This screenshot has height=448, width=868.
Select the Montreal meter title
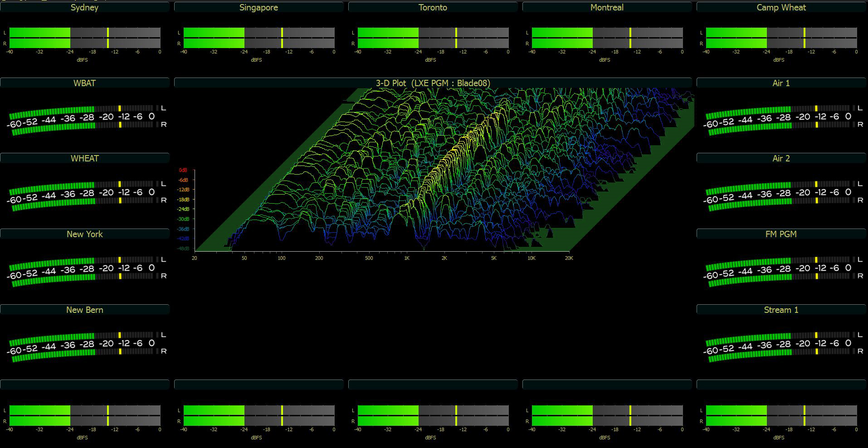(607, 8)
